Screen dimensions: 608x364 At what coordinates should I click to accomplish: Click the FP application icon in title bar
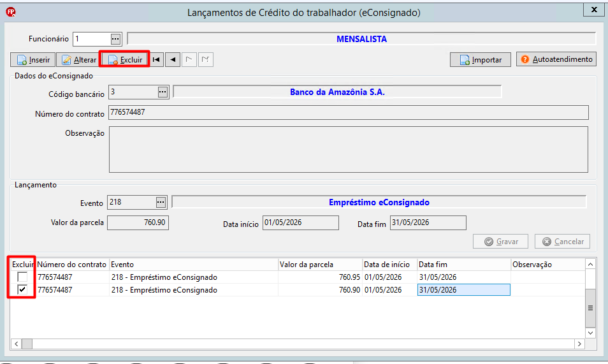point(11,12)
